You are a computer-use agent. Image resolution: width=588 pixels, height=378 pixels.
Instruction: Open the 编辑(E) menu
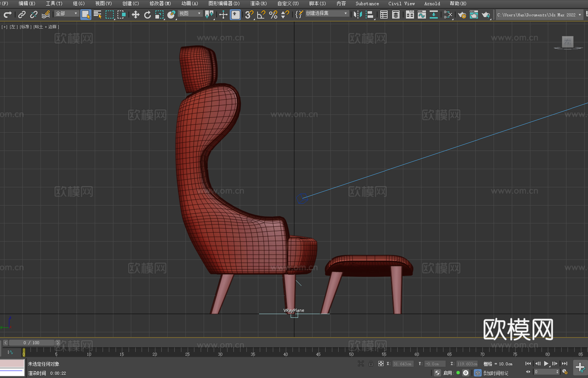(27, 3)
